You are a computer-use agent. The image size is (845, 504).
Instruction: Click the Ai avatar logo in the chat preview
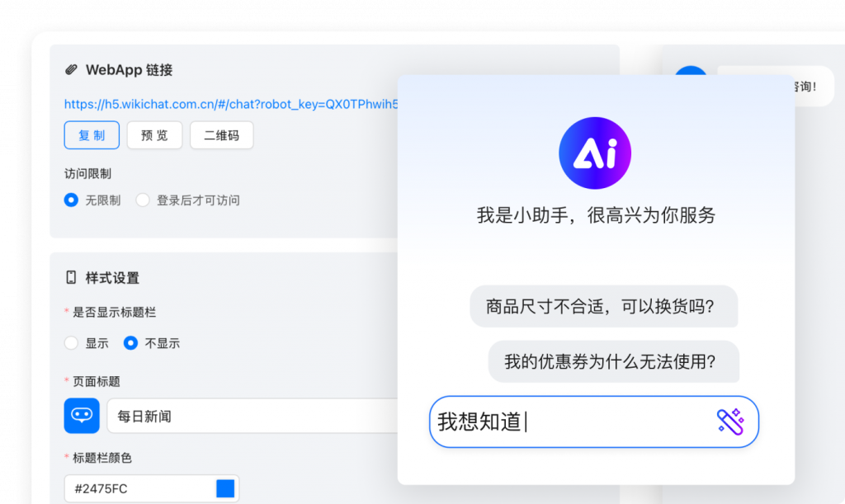pos(595,153)
